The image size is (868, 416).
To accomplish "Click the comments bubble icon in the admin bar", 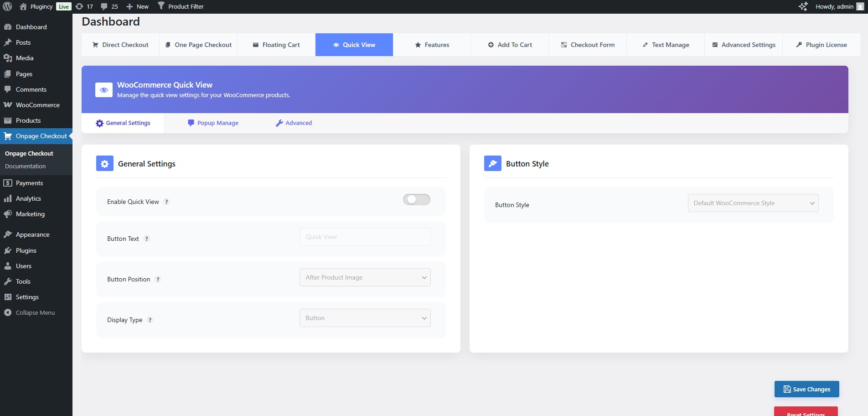I will click(x=105, y=6).
